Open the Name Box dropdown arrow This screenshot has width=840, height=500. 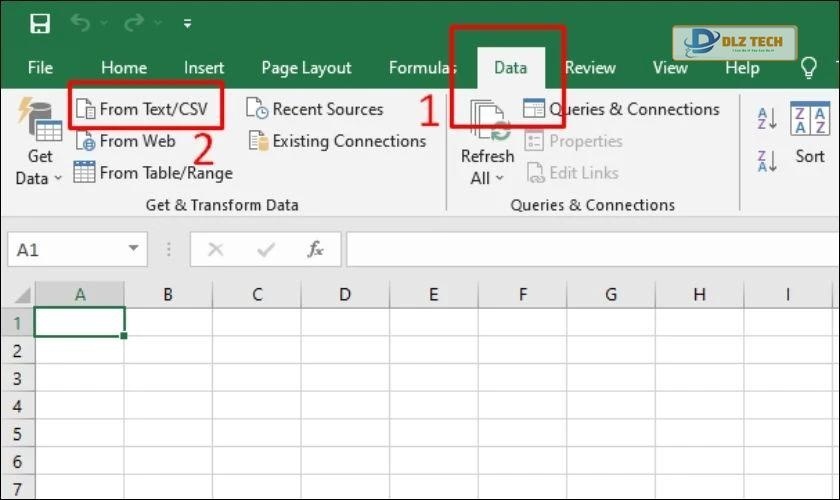133,250
